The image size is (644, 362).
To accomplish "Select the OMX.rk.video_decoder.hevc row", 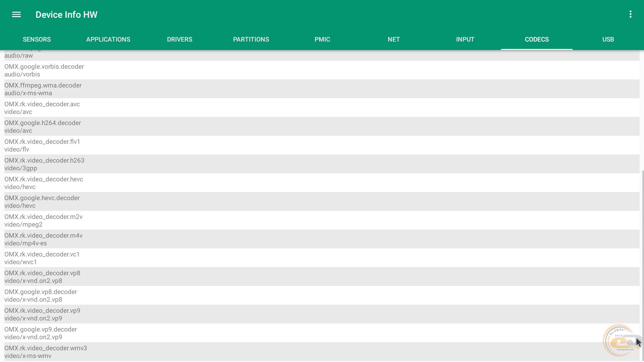I will coord(44,183).
